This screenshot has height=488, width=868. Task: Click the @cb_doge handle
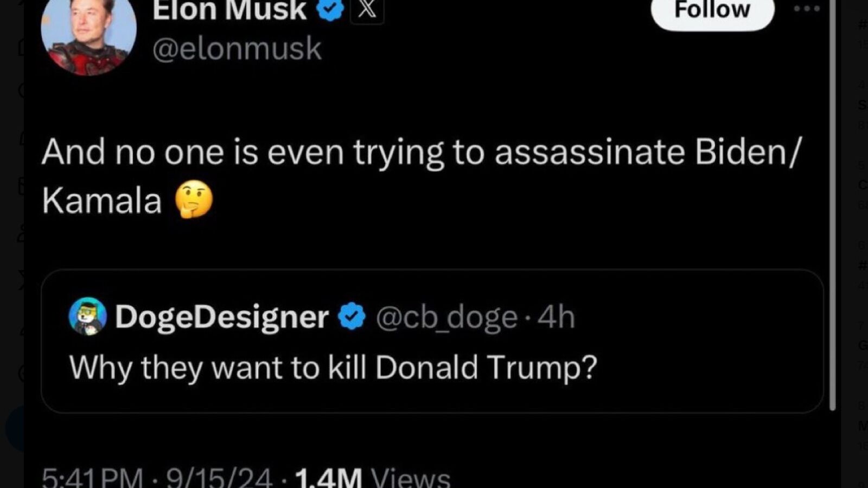(446, 317)
